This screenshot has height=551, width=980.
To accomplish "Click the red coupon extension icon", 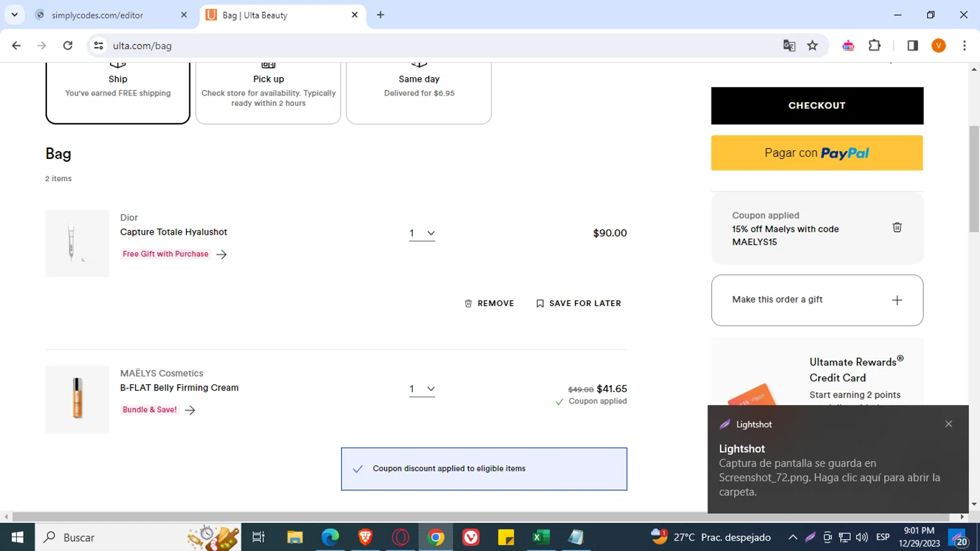I will click(848, 46).
